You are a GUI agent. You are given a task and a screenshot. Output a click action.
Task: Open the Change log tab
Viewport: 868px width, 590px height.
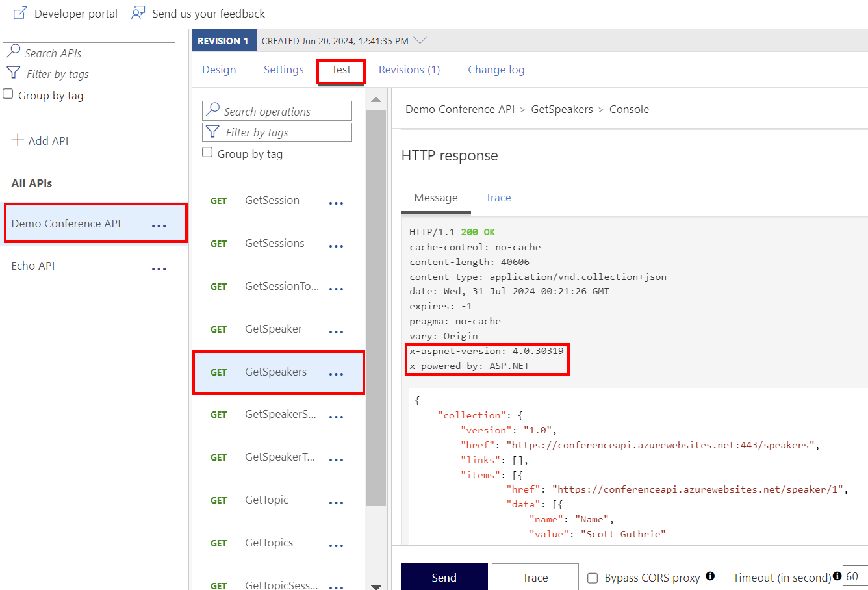click(496, 70)
